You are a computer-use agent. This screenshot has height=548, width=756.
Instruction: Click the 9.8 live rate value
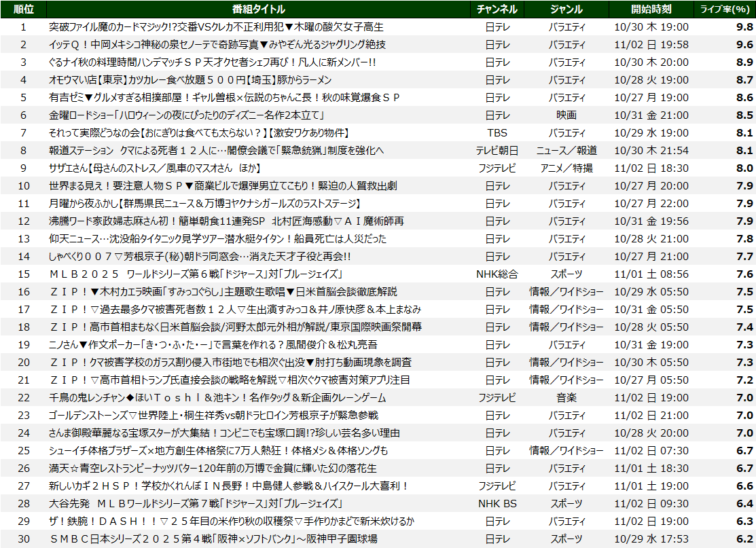pos(744,27)
